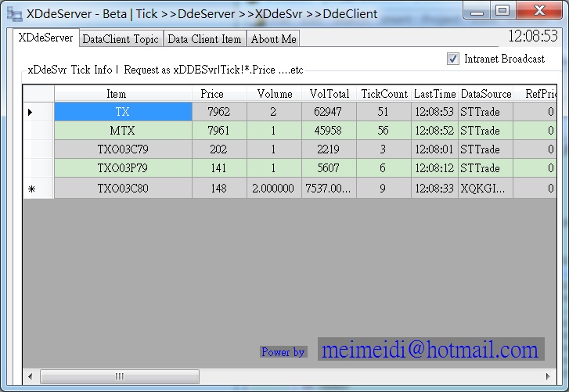Click the MTX row header cell
This screenshot has height=392, width=569.
click(x=38, y=131)
